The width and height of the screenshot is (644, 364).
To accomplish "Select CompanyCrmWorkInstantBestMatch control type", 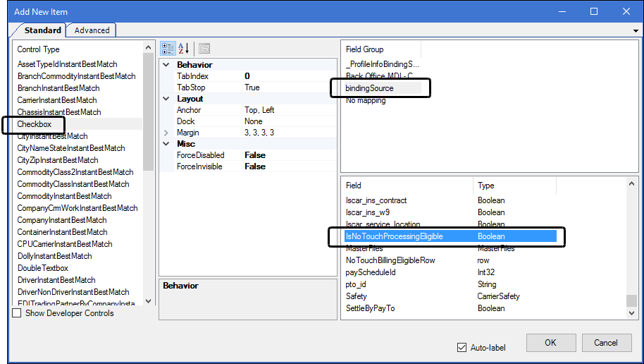I will pyautogui.click(x=79, y=207).
